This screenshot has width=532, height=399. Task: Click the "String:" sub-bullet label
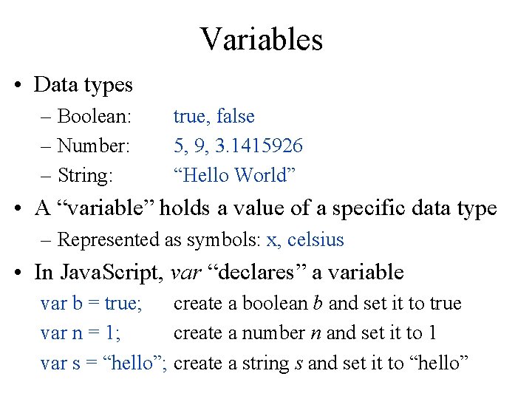pyautogui.click(x=85, y=175)
